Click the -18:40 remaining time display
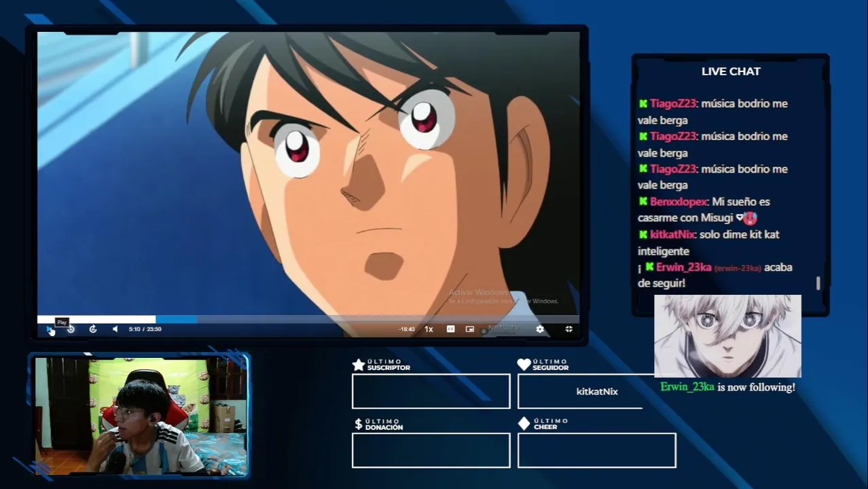Screen dimensions: 868x489 tap(407, 329)
